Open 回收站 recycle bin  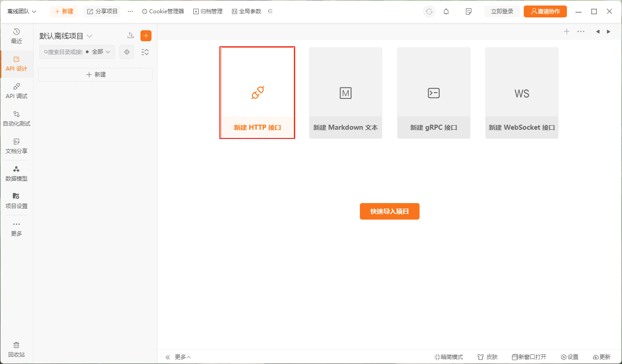point(17,349)
